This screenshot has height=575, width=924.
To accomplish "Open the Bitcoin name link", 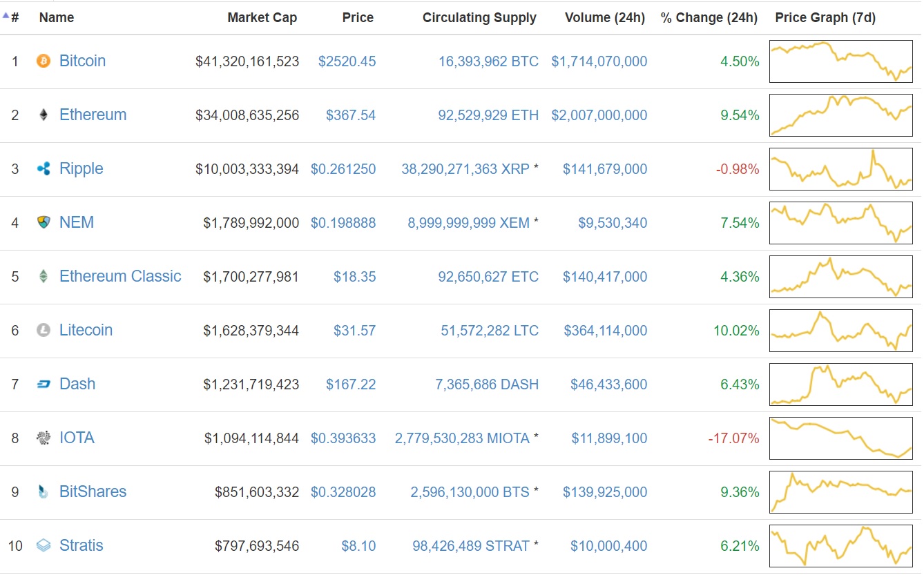I will pyautogui.click(x=82, y=61).
